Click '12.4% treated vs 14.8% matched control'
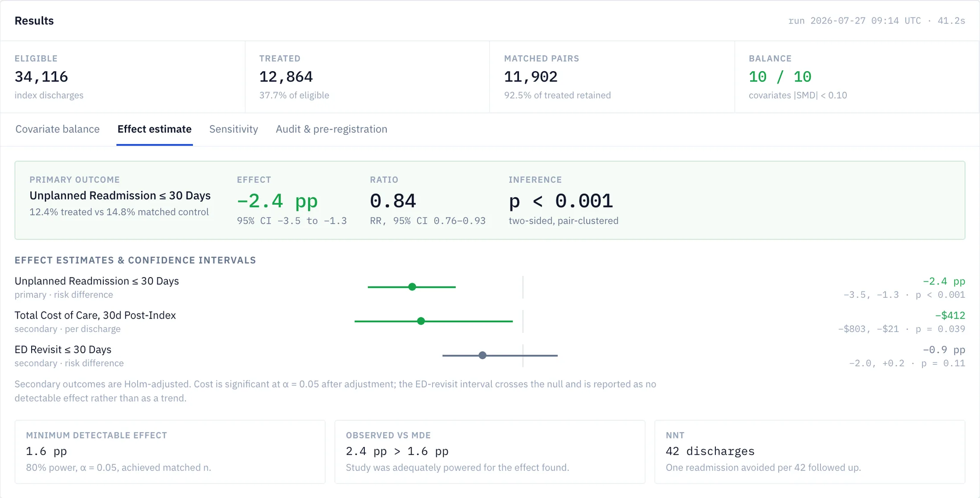980x498 pixels. [119, 212]
